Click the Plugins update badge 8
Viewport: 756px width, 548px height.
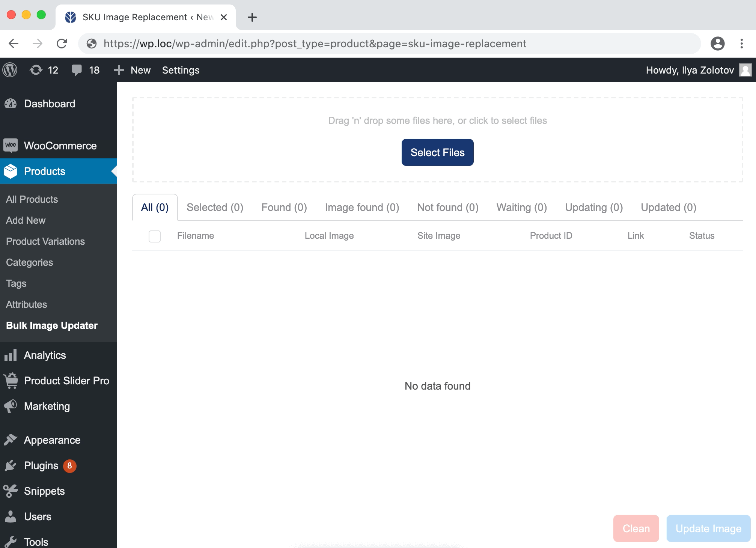pos(69,466)
